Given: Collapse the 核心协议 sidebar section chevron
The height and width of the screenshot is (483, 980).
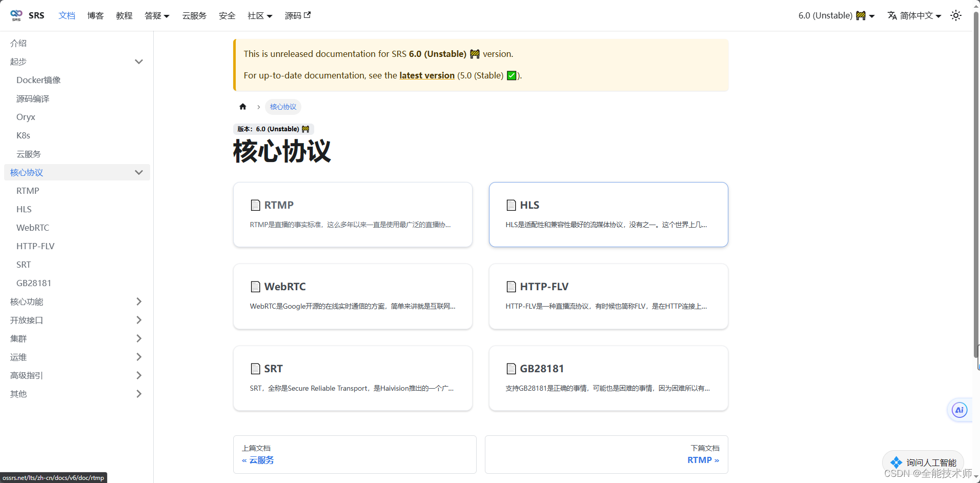Looking at the screenshot, I should tap(138, 172).
